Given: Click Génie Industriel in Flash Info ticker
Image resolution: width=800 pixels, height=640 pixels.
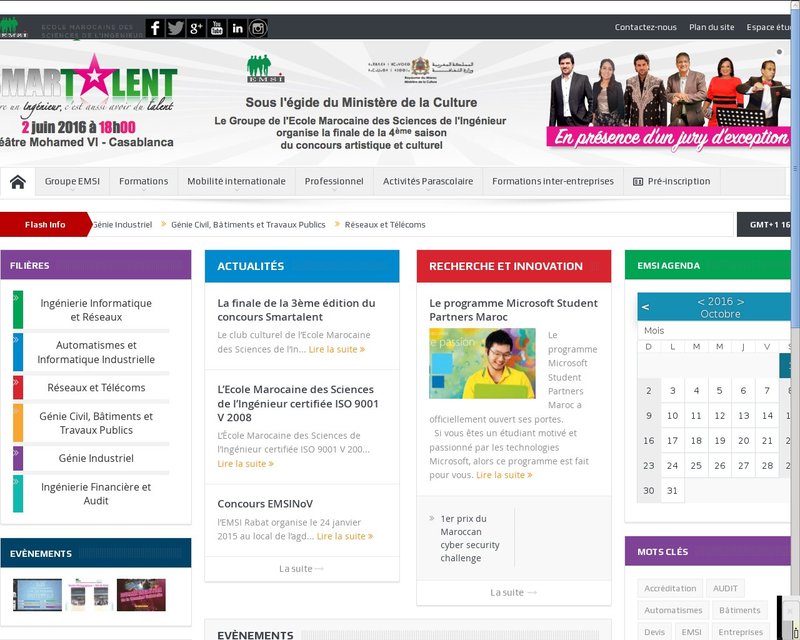Looking at the screenshot, I should [x=122, y=225].
